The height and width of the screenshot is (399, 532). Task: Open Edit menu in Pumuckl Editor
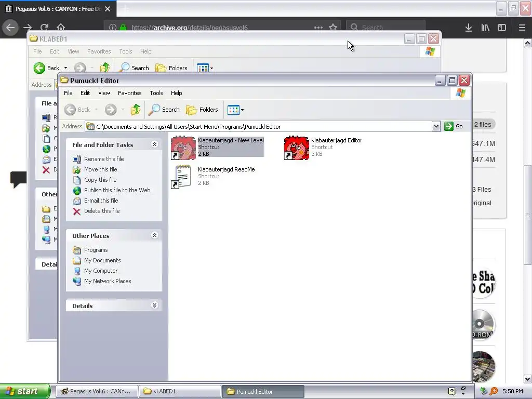(85, 93)
